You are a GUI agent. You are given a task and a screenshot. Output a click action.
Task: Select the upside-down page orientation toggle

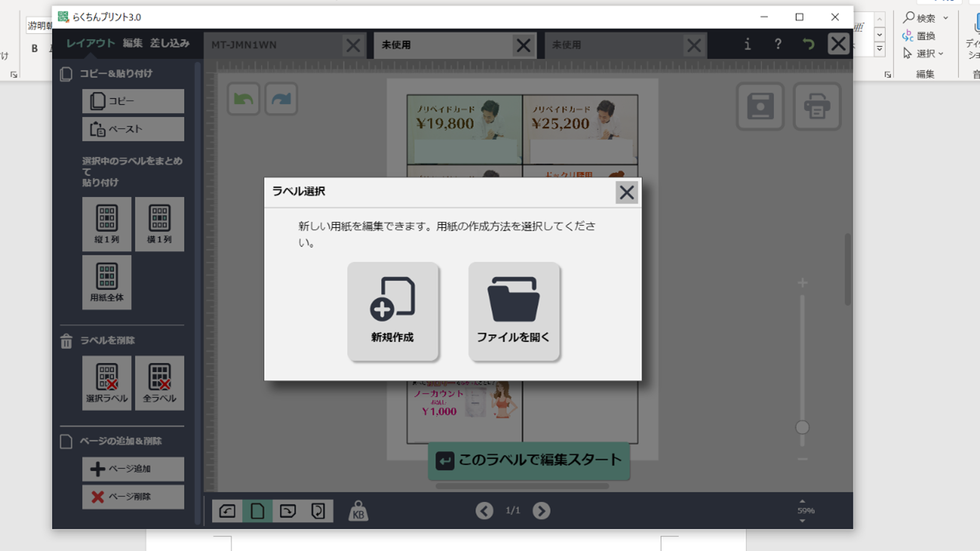click(x=318, y=511)
